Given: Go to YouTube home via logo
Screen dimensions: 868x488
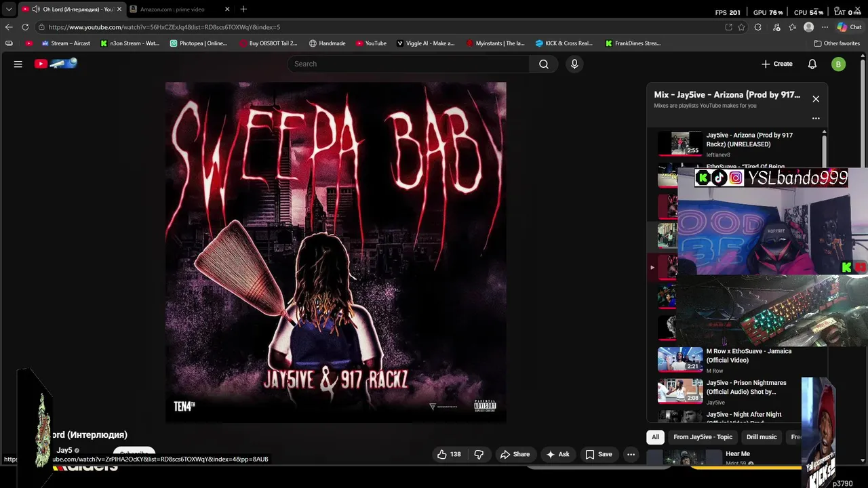Looking at the screenshot, I should (x=56, y=64).
